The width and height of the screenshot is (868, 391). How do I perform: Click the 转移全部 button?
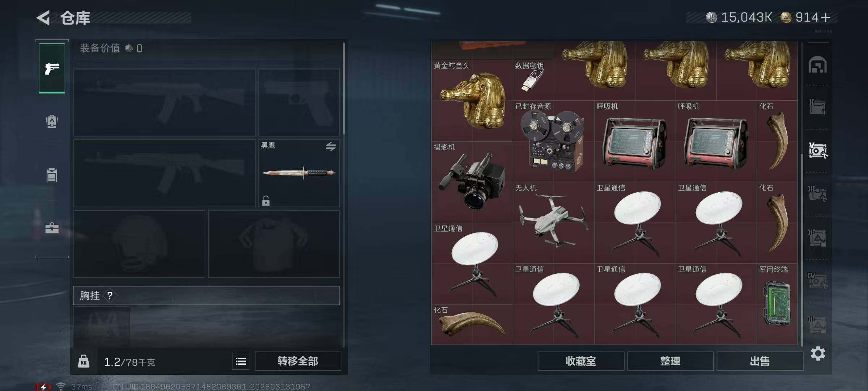pyautogui.click(x=298, y=361)
